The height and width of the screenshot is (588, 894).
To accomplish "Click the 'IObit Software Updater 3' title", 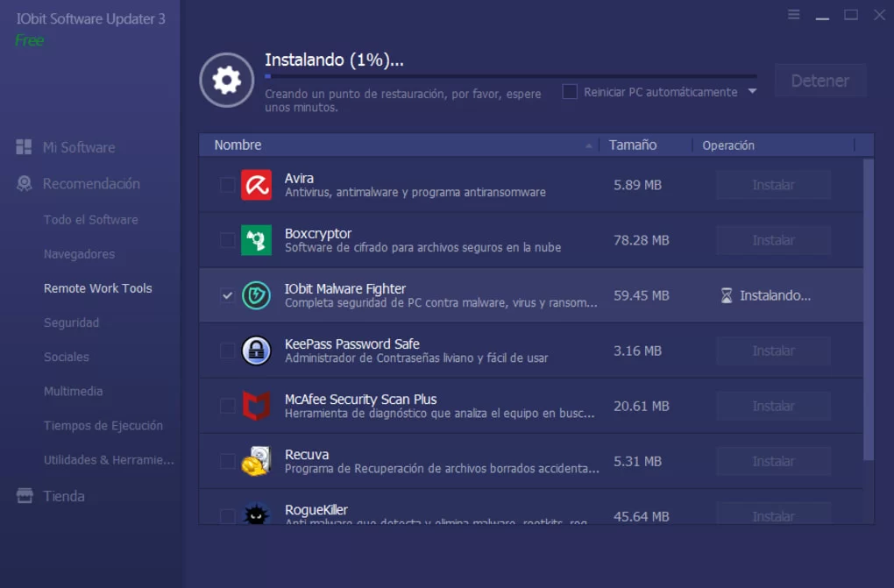I will pos(90,18).
